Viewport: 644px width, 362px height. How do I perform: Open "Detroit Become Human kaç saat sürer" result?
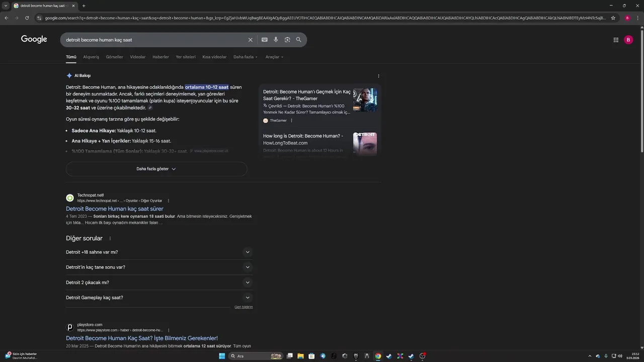[115, 209]
